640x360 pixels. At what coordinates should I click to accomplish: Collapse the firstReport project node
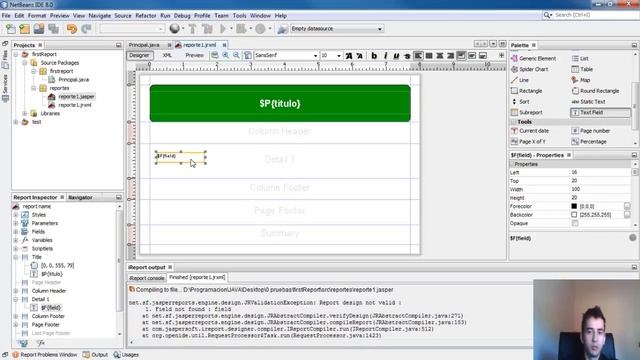point(16,54)
